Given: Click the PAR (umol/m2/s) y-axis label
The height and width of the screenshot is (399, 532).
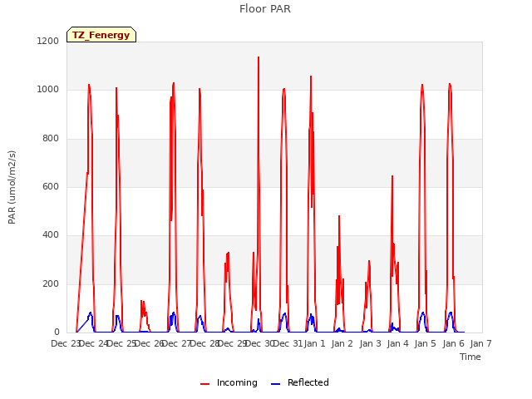Looking at the screenshot, I should coord(12,187).
